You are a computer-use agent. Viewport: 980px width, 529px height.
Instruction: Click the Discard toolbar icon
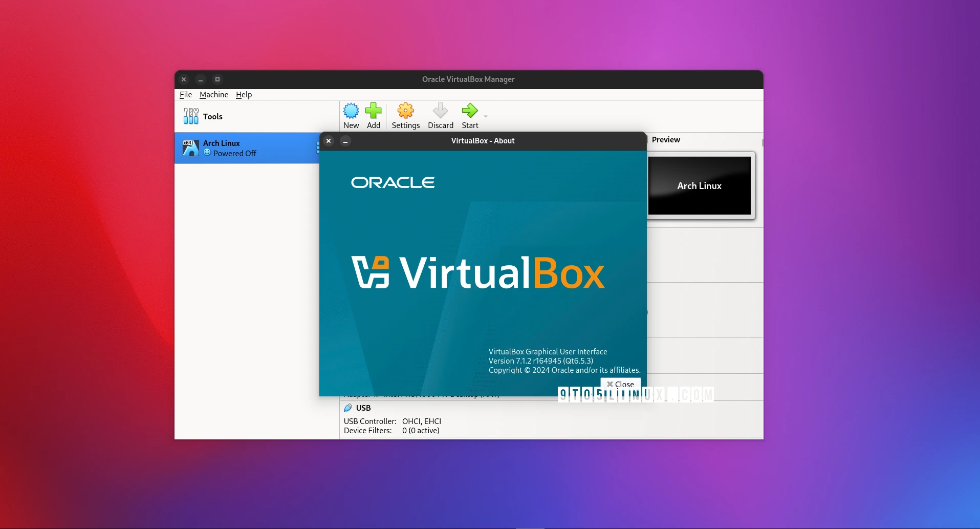tap(440, 110)
